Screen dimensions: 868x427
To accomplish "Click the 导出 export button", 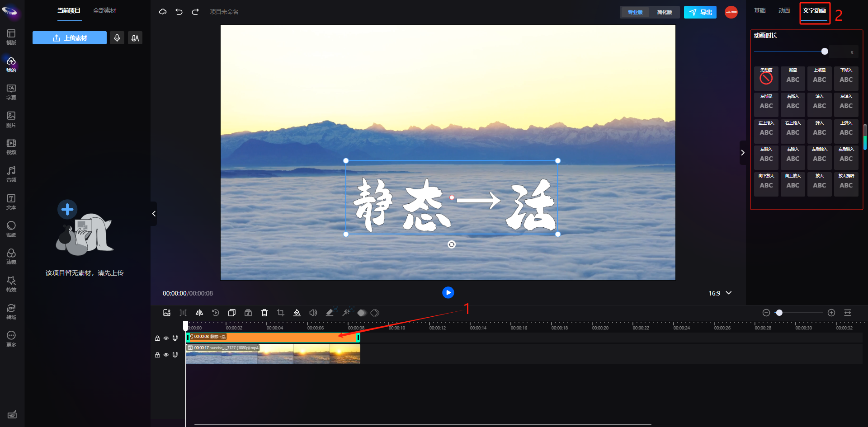I will click(700, 12).
